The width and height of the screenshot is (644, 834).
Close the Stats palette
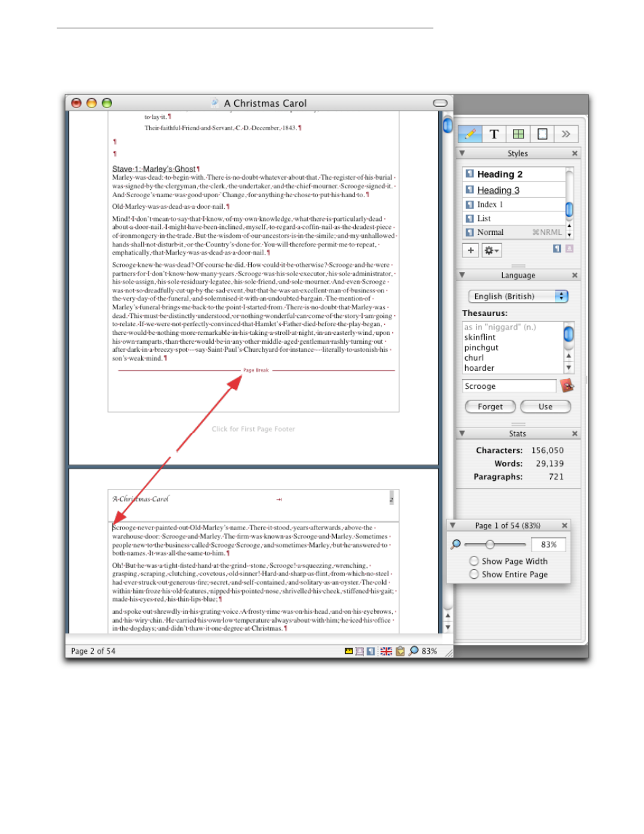[575, 434]
